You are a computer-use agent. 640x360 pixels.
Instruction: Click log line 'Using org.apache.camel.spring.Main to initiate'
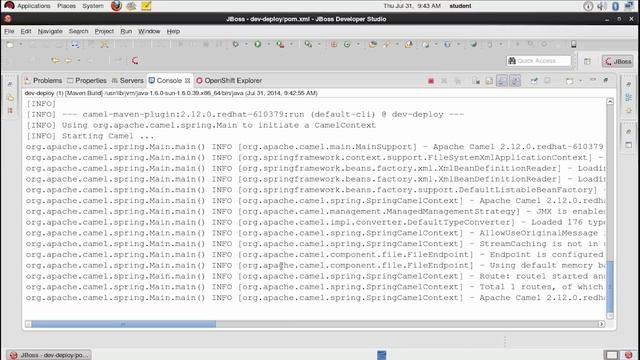(x=201, y=125)
